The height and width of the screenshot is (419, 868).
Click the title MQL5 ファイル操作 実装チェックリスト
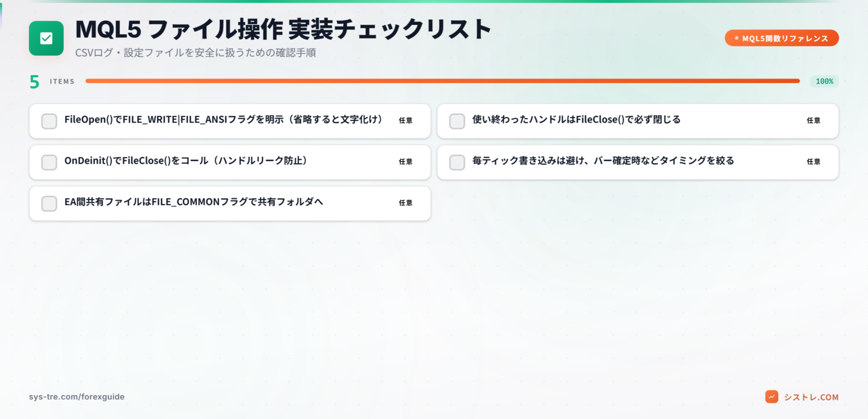[284, 29]
